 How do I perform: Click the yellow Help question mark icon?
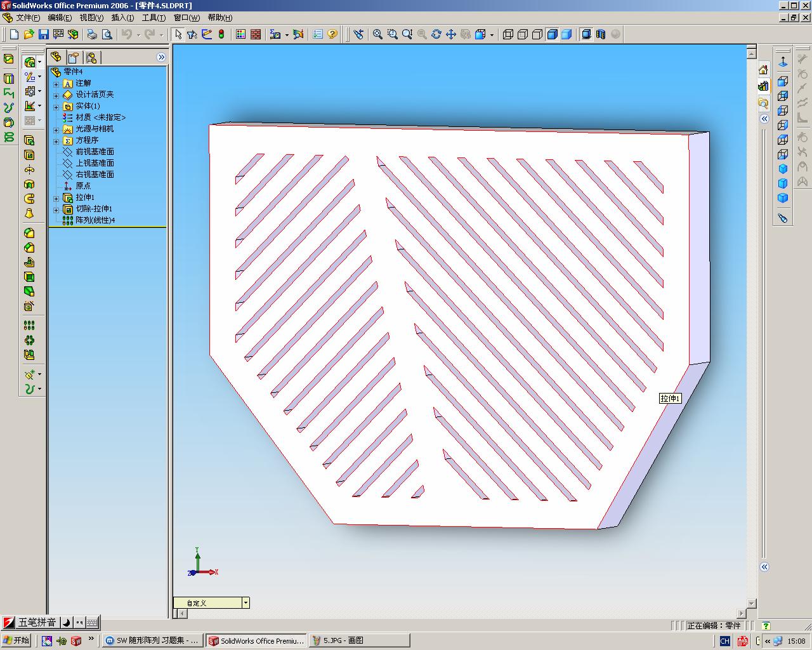(x=332, y=34)
